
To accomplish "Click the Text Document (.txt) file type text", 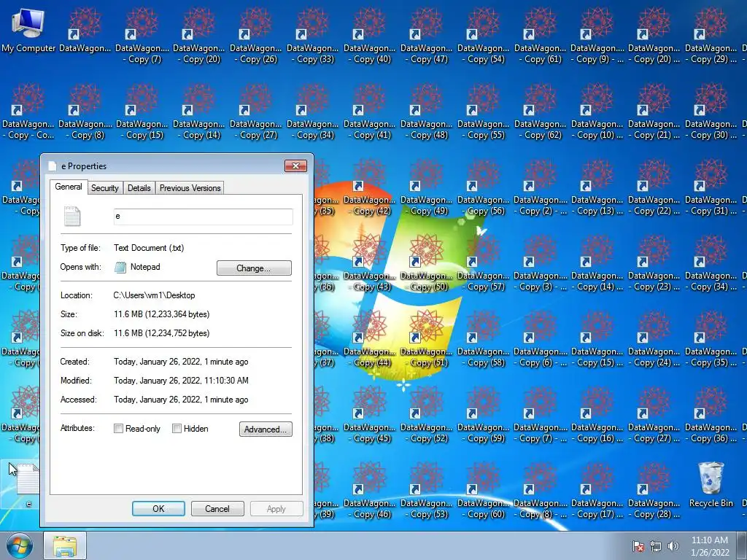I will click(149, 248).
